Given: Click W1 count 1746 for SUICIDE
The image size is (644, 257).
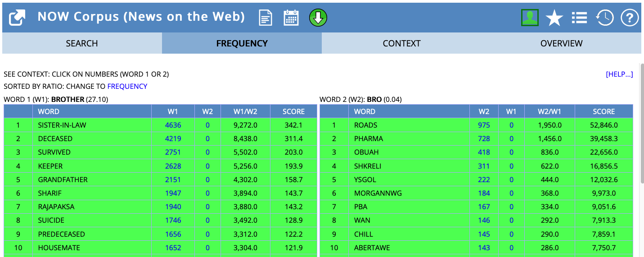Looking at the screenshot, I should click(173, 220).
